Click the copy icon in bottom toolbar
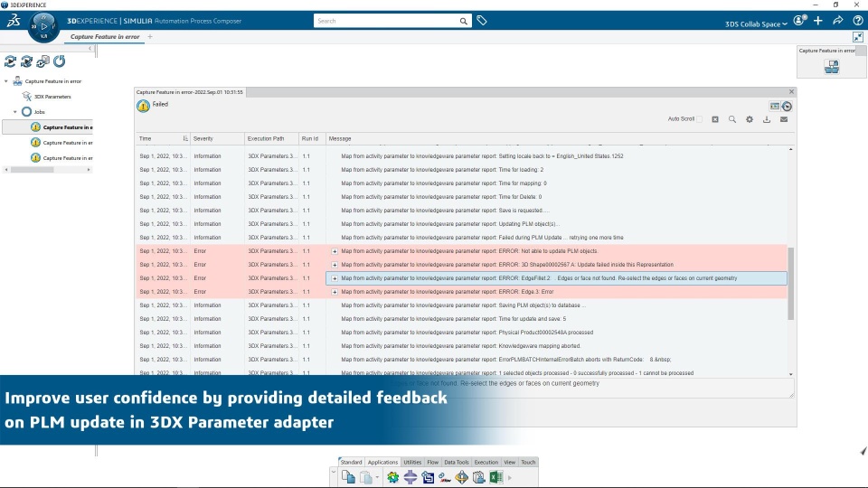 pos(348,477)
